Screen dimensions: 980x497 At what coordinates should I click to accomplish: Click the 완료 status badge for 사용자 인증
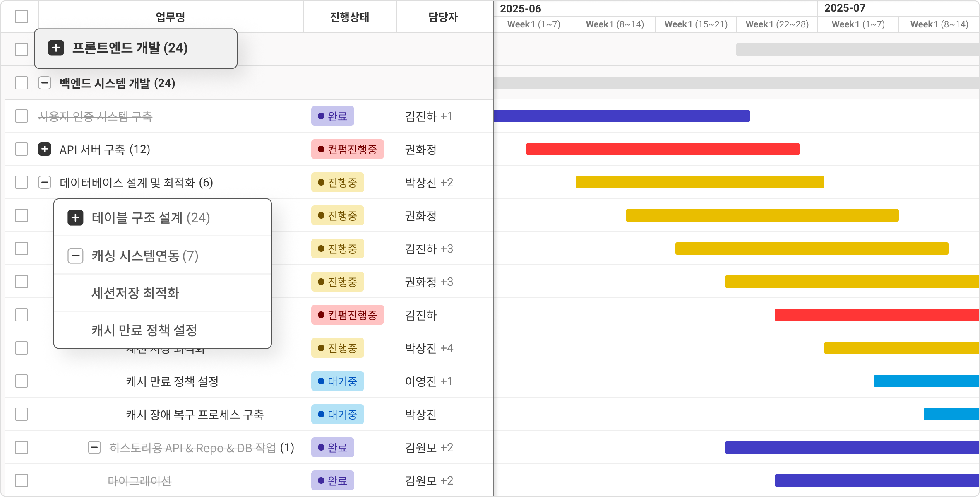point(332,116)
